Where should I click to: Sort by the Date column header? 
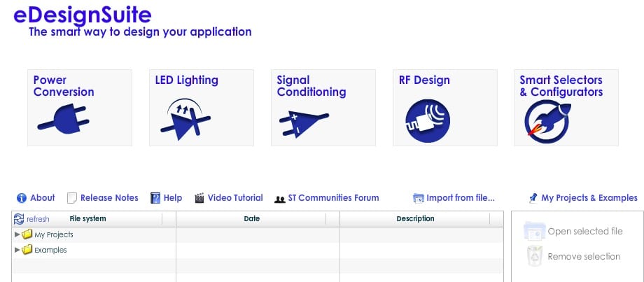[x=252, y=219]
